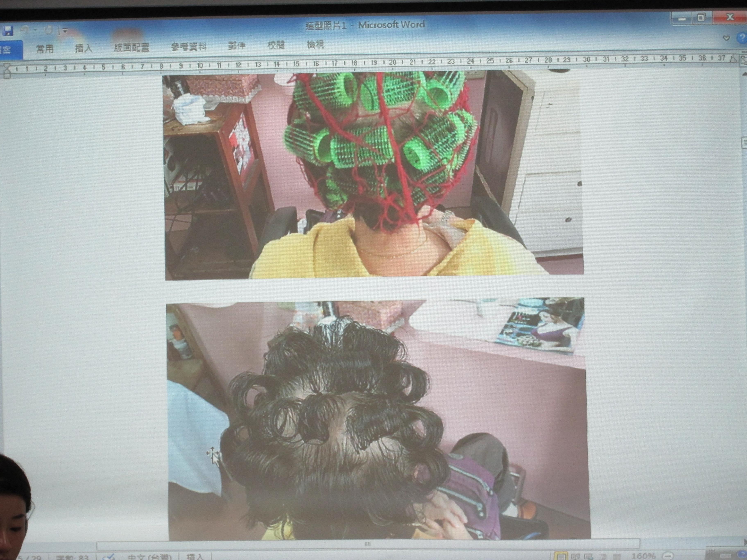Image resolution: width=747 pixels, height=560 pixels.
Task: Switch to Web Layout view icon
Action: click(589, 556)
